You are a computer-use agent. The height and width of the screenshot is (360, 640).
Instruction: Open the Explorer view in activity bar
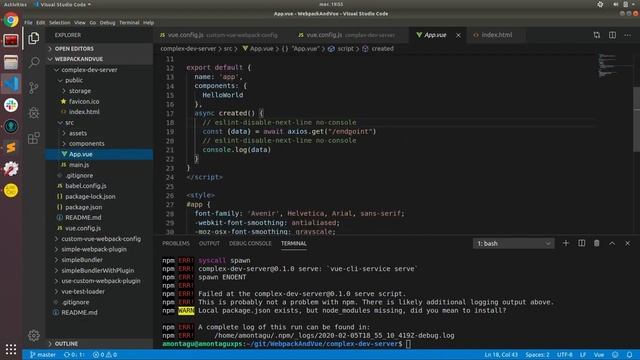coord(34,38)
